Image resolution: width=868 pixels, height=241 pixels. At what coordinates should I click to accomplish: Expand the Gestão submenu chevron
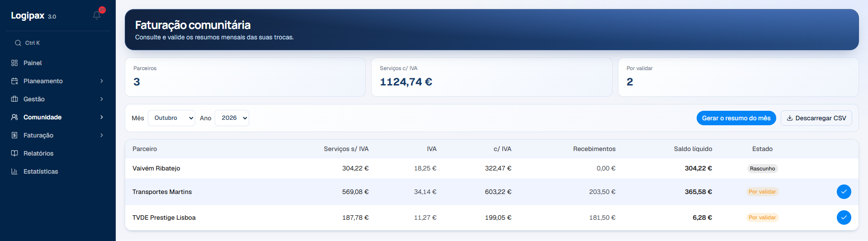tap(102, 99)
